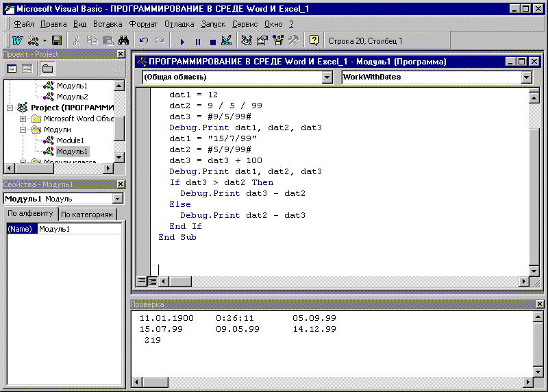Click Project tree scroll down arrow
548x392 pixels.
(119, 158)
